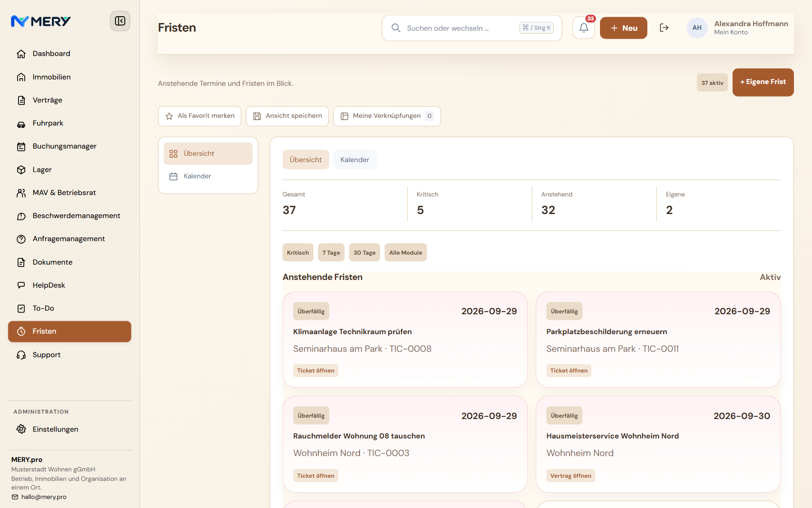
Task: Select Fristen in the sidebar
Action: [x=69, y=331]
